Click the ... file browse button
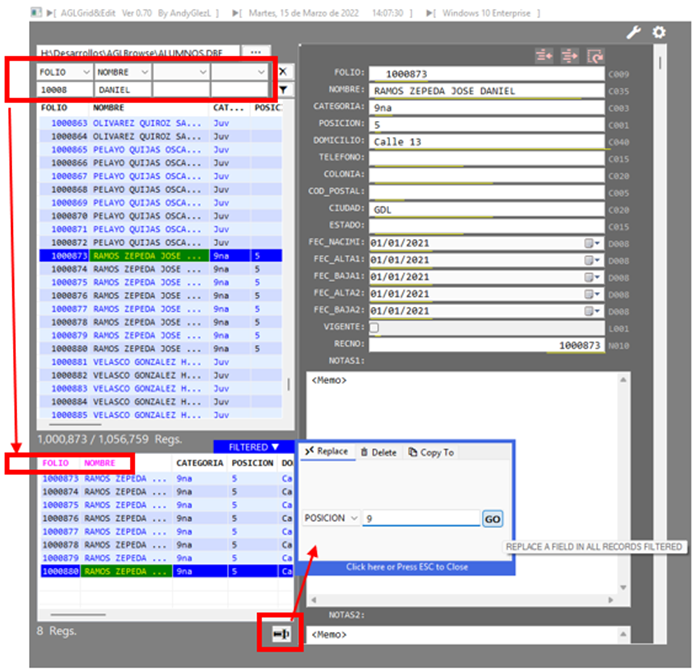 (256, 51)
